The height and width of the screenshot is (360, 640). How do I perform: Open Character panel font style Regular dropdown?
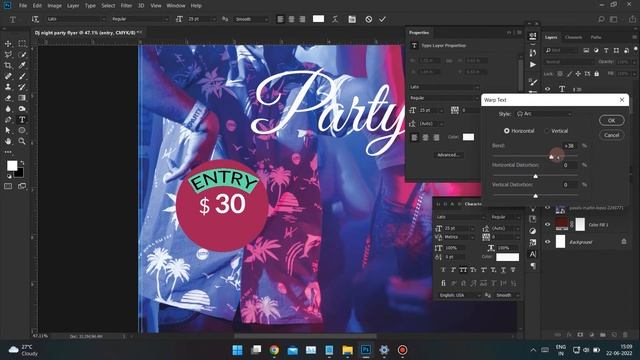(x=505, y=217)
